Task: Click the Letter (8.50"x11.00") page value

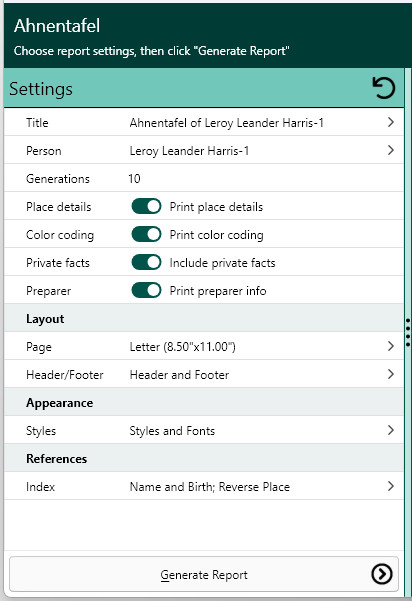Action: tap(182, 347)
